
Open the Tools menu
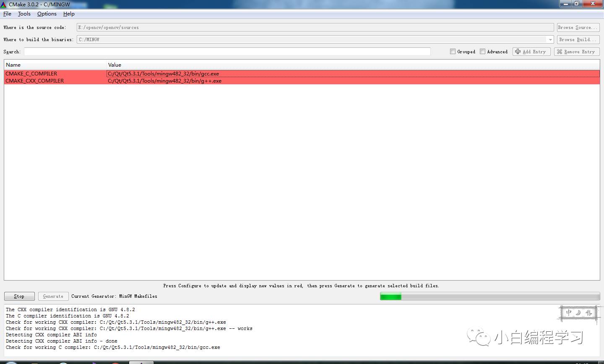pos(24,14)
